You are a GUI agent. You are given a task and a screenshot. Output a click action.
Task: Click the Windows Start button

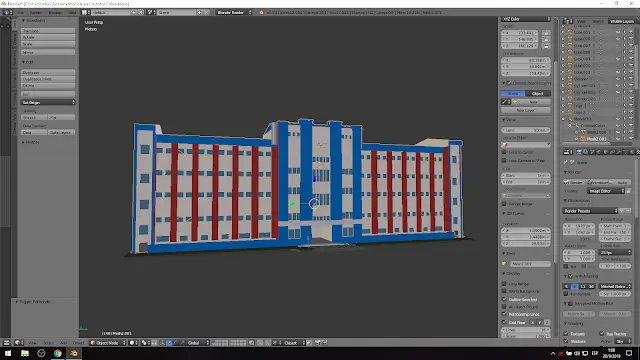(8, 353)
